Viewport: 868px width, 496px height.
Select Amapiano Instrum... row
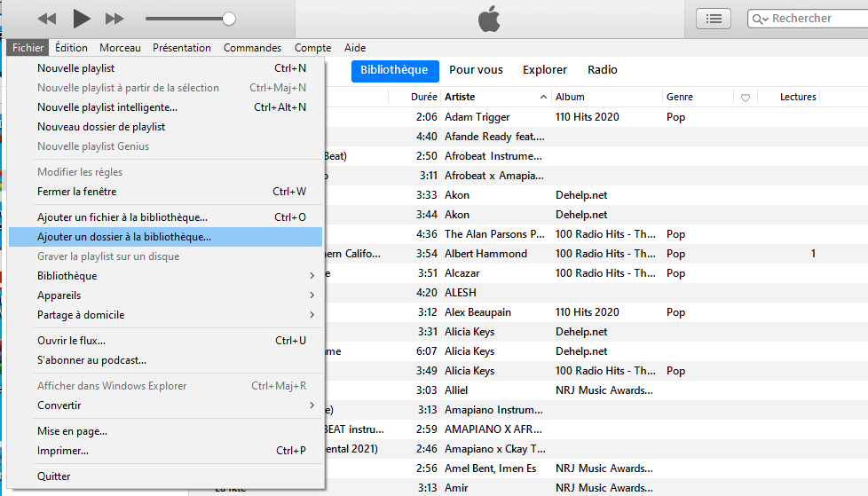coord(596,410)
